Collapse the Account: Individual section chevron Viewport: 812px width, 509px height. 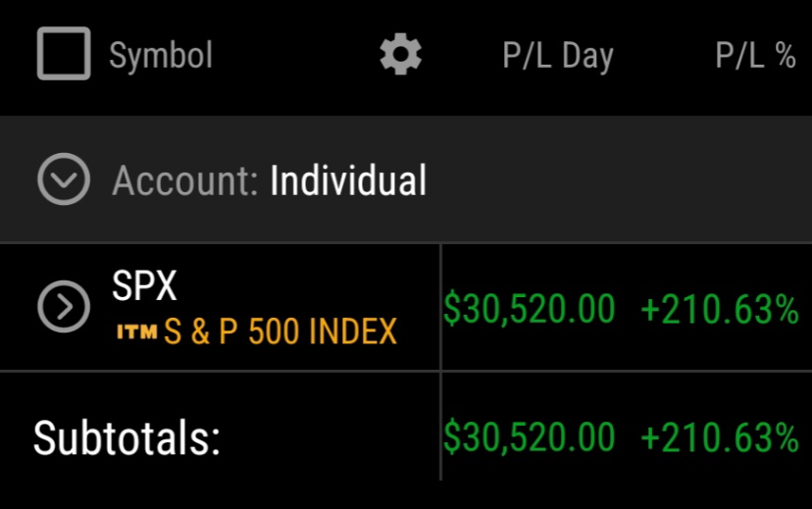tap(64, 178)
